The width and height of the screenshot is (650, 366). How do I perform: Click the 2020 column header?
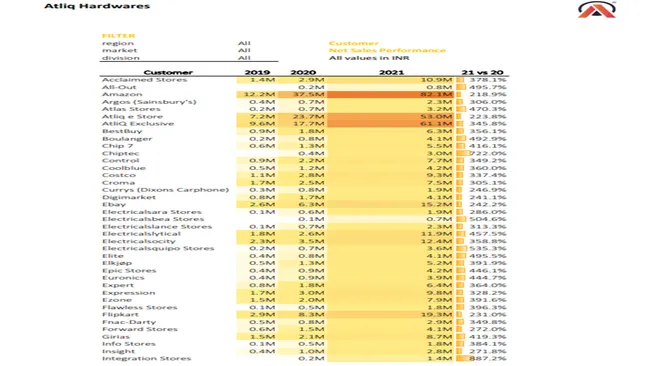[303, 72]
